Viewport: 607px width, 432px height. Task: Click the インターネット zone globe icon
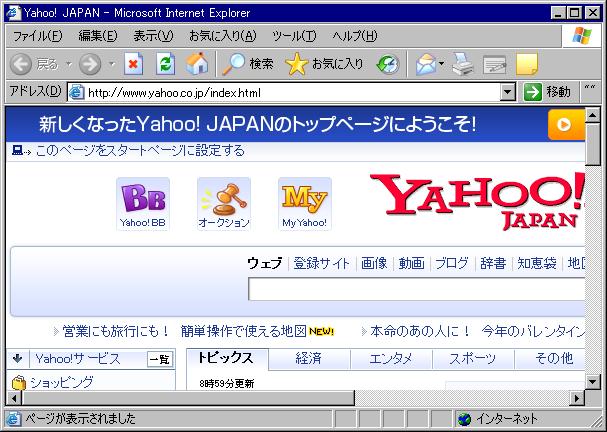(x=464, y=419)
